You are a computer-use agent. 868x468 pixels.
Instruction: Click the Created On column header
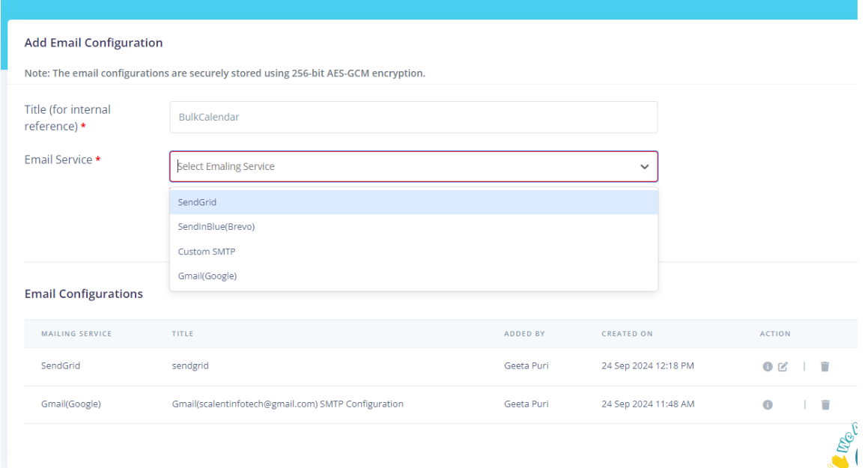coord(627,333)
